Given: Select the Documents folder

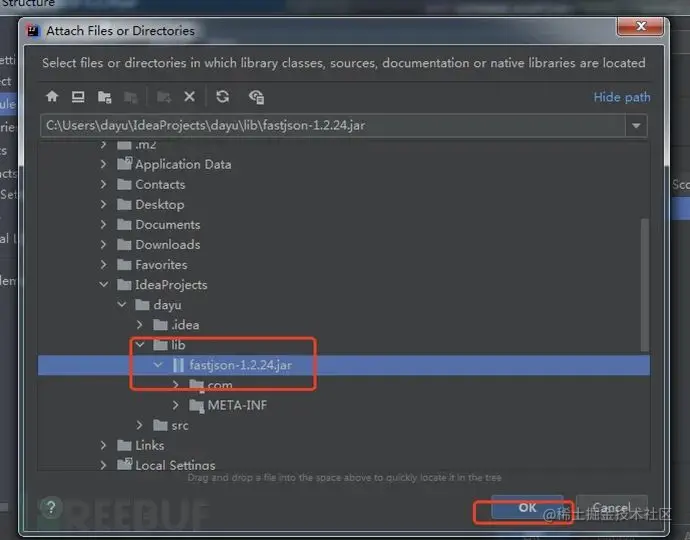Looking at the screenshot, I should click(168, 224).
